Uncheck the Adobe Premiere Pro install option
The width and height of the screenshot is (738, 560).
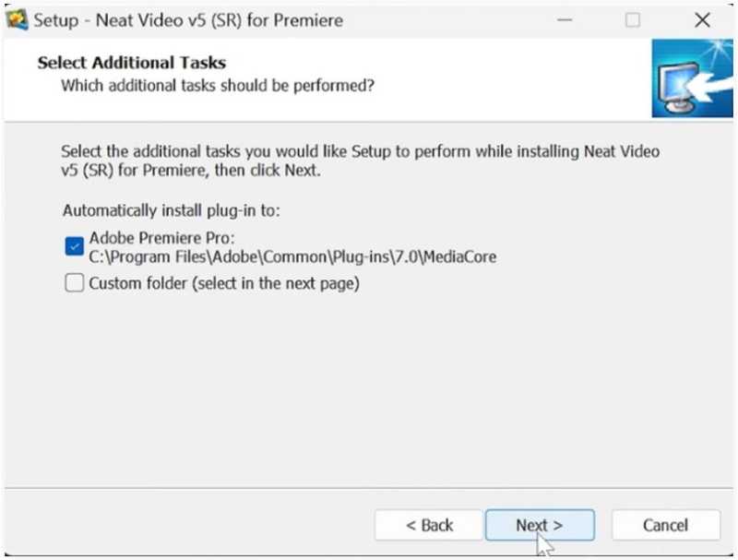74,245
